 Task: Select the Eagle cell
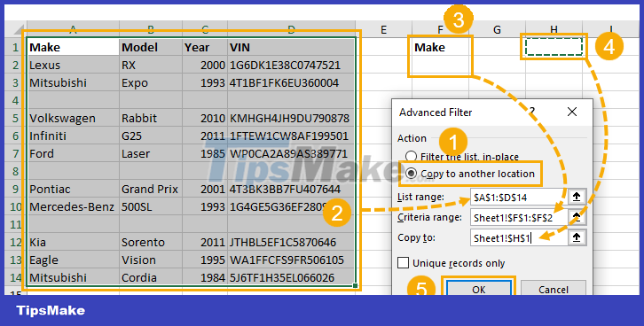(73, 260)
